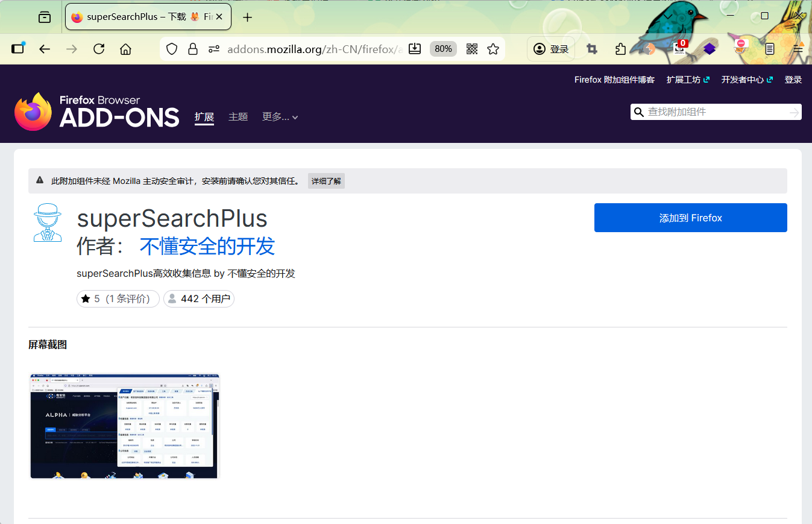The height and width of the screenshot is (524, 812).
Task: Open the extensions puzzle-piece menu
Action: coord(621,49)
